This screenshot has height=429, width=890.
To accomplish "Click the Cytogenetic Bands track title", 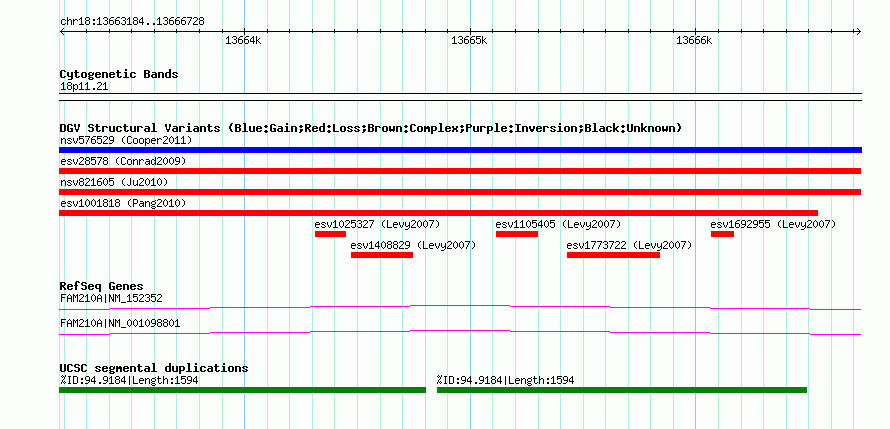I will pyautogui.click(x=119, y=74).
